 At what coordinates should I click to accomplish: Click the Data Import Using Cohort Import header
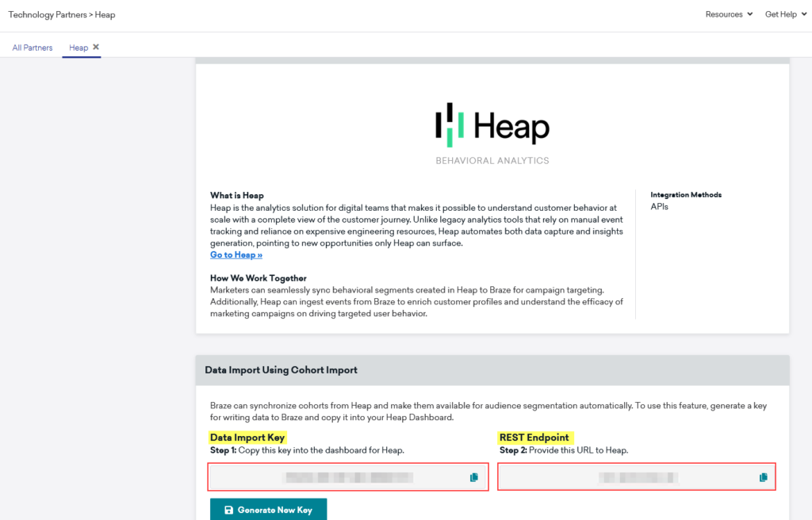pyautogui.click(x=281, y=370)
